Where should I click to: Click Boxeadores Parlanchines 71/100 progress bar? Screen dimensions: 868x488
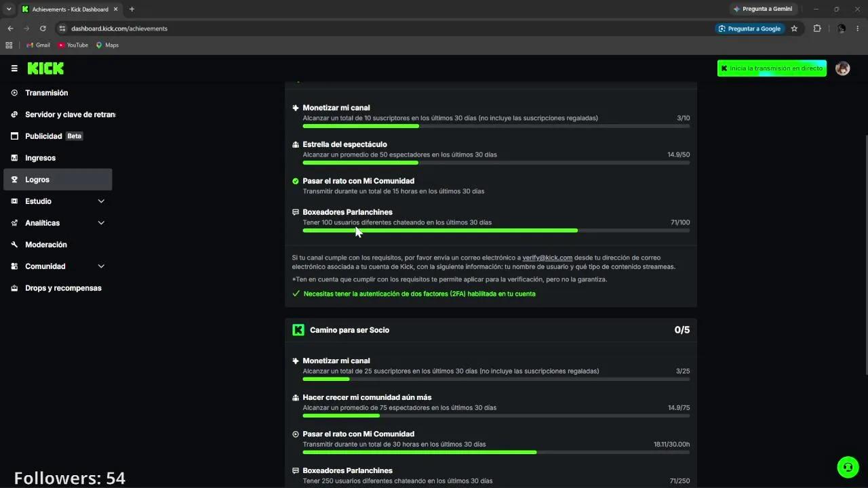click(x=496, y=230)
